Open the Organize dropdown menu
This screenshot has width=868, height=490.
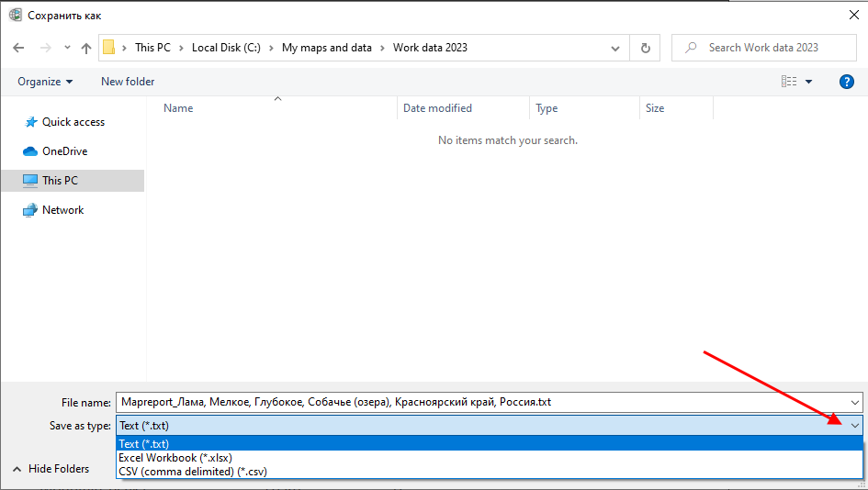pos(45,82)
